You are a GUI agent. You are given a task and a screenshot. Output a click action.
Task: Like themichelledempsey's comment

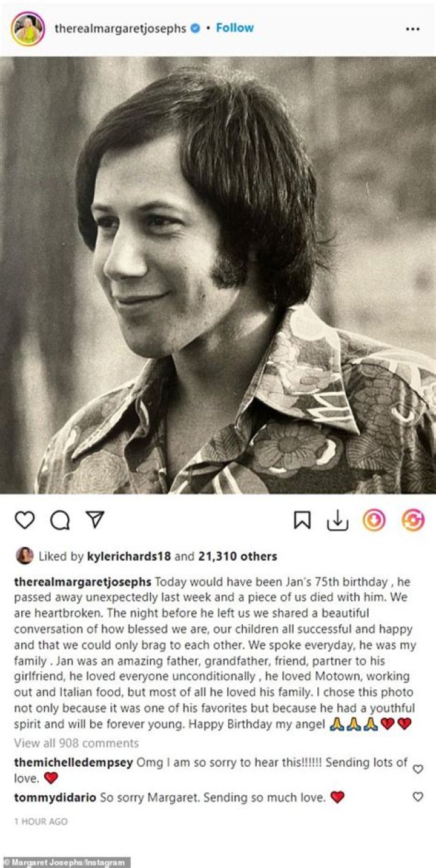point(418,769)
